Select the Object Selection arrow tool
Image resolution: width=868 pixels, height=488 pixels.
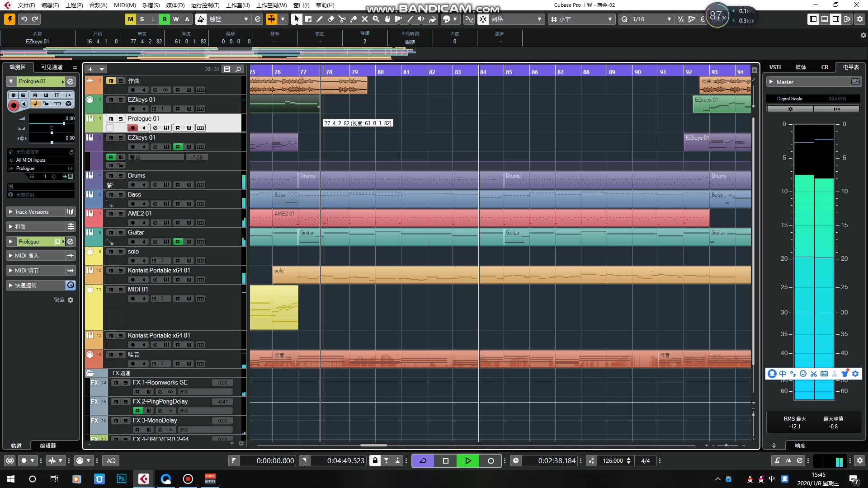coord(297,19)
